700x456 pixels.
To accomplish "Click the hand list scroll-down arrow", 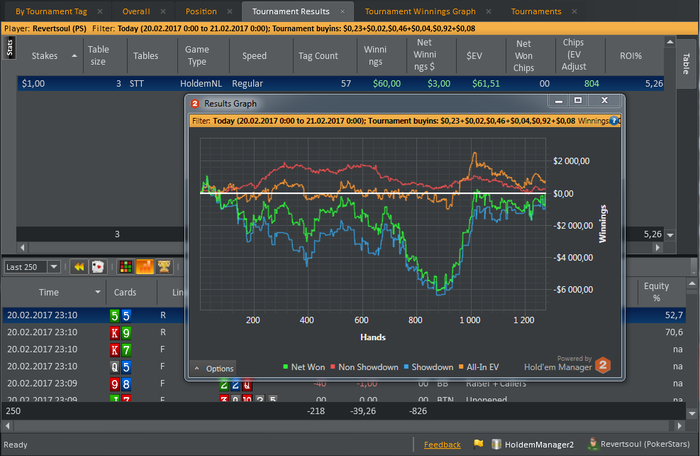I will (x=692, y=414).
